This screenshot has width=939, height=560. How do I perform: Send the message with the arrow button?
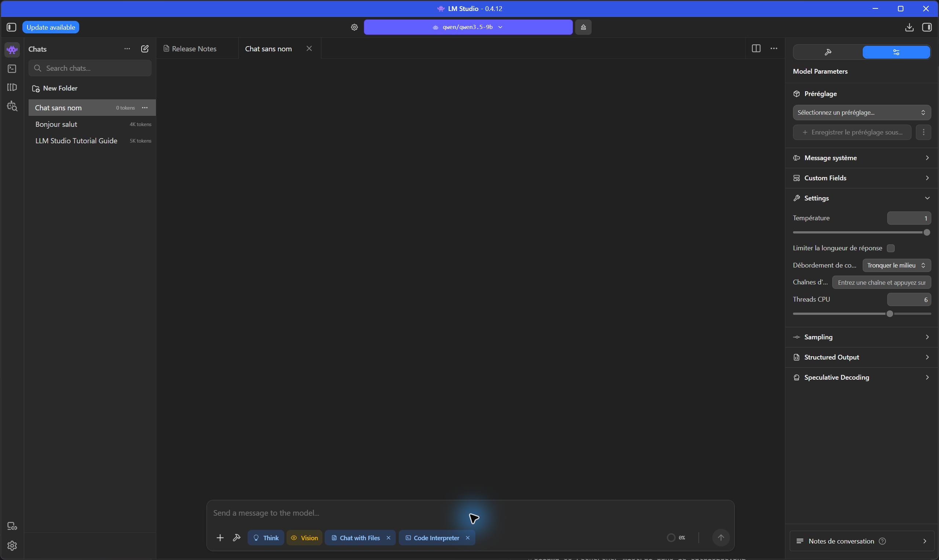[x=720, y=537]
